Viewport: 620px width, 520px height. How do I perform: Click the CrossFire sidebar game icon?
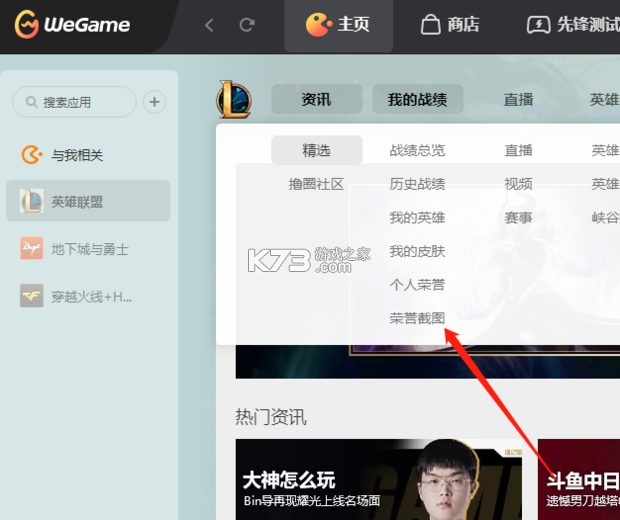tap(32, 295)
